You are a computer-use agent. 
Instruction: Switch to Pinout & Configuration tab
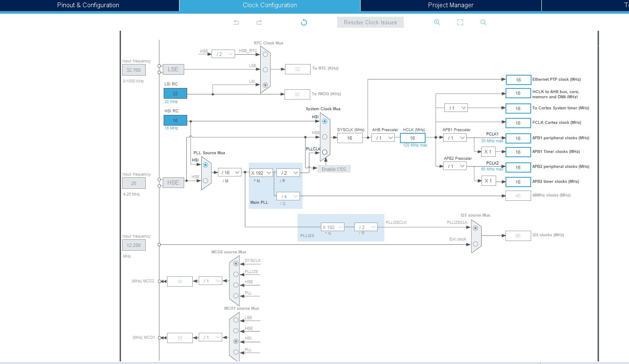click(x=88, y=5)
